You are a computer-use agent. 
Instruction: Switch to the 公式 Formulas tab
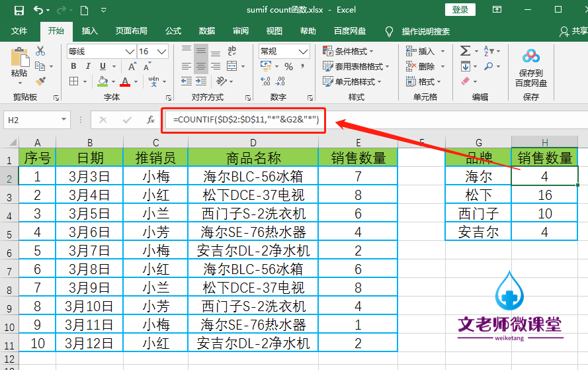173,31
